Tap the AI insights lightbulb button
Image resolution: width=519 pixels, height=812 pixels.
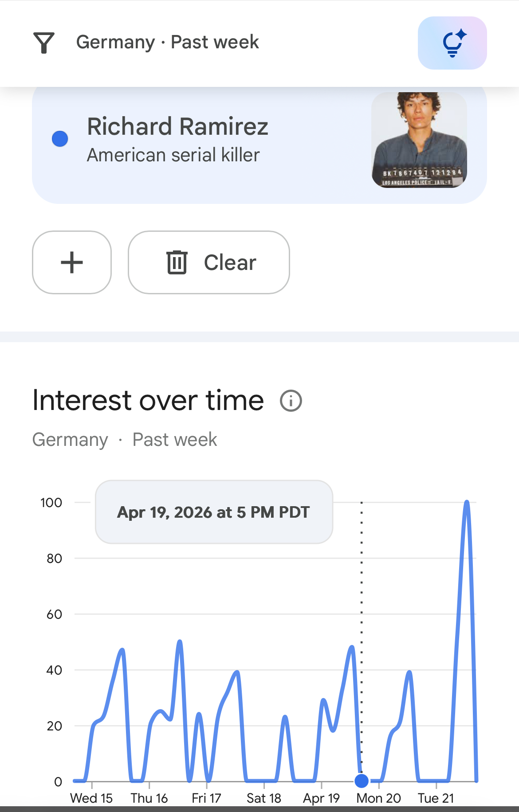coord(452,43)
